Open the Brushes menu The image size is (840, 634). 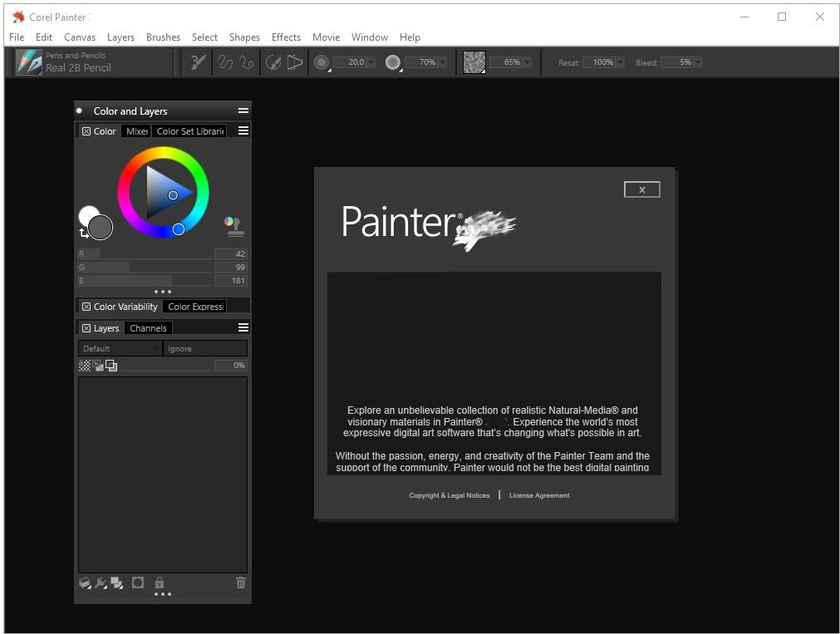click(x=163, y=37)
